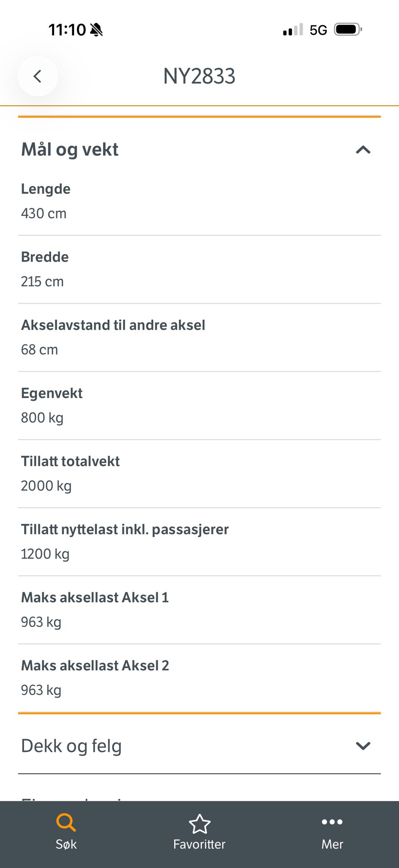Viewport: 399px width, 868px height.
Task: Tap the Egenvekt 800 kg row
Action: pyautogui.click(x=199, y=406)
